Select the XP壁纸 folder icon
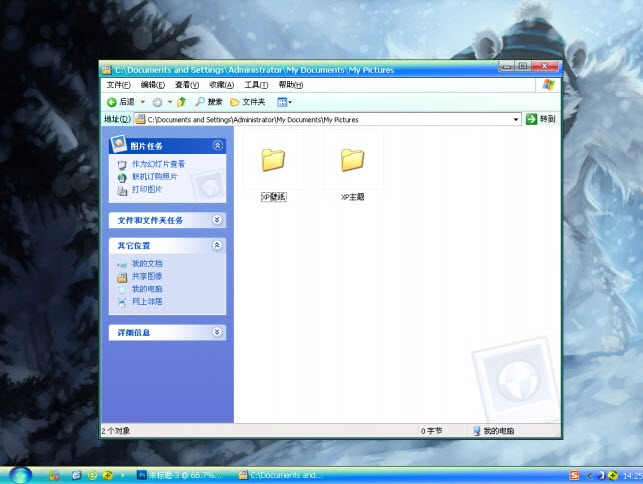 [273, 160]
